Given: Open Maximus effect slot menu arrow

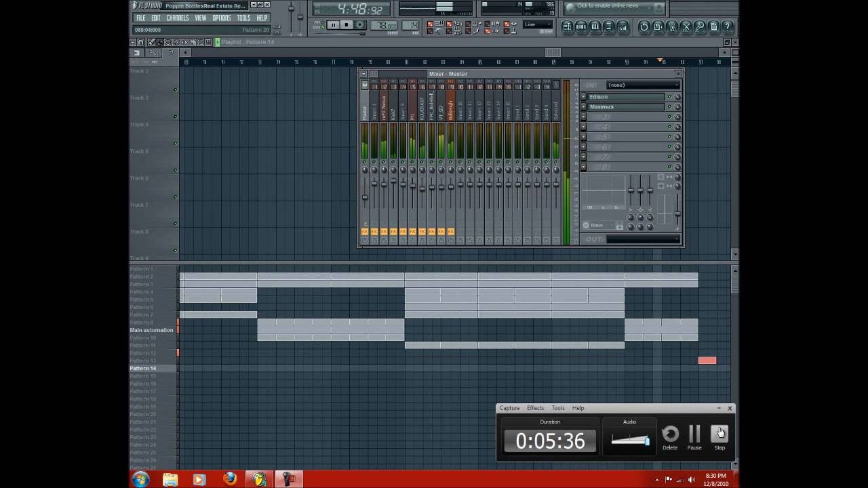Looking at the screenshot, I should coord(584,106).
